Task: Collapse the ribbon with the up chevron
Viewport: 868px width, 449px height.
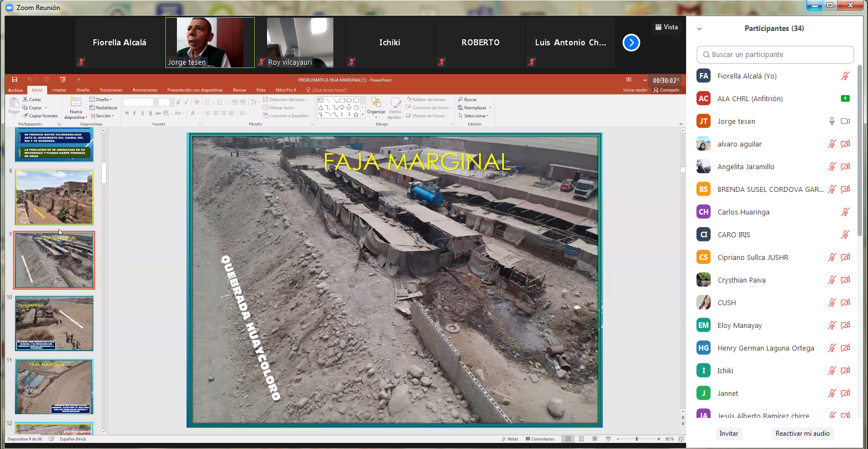Action: coord(681,124)
